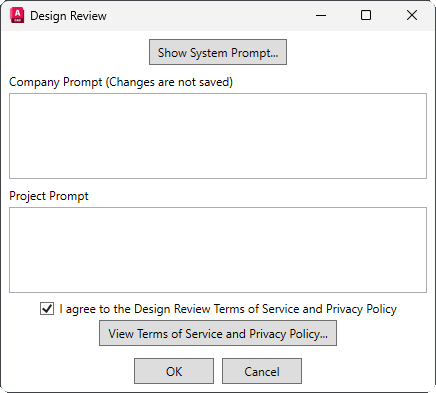Click the Show System Prompt button
The height and width of the screenshot is (393, 436).
(x=218, y=52)
